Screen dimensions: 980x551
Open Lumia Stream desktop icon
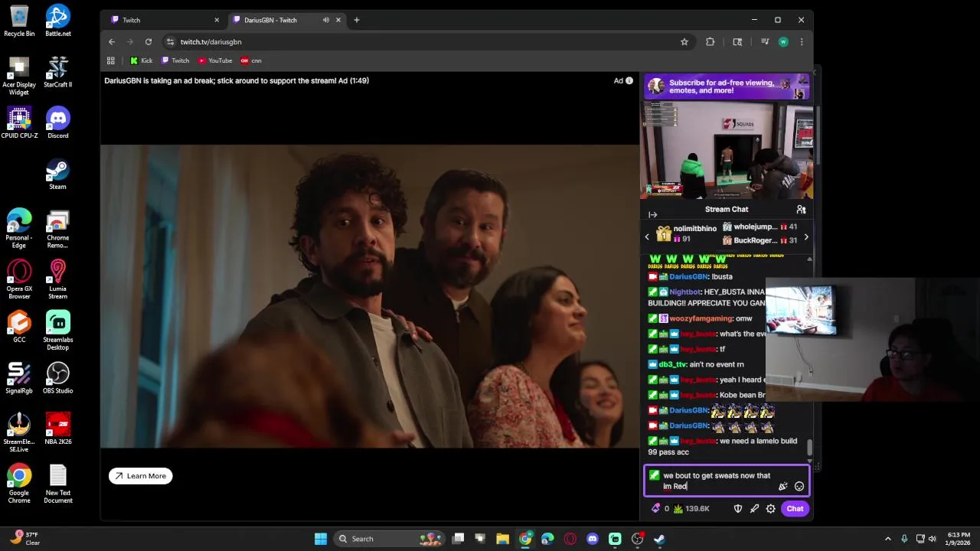point(57,279)
